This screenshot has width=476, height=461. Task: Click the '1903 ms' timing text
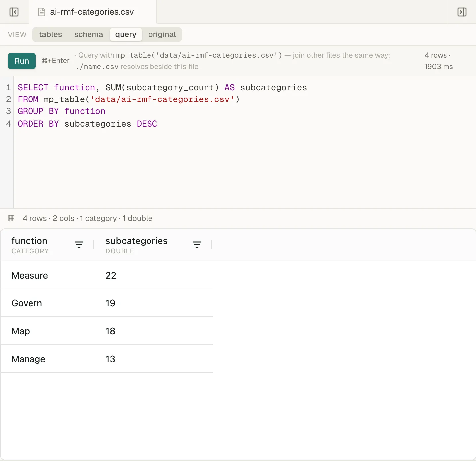pyautogui.click(x=439, y=66)
